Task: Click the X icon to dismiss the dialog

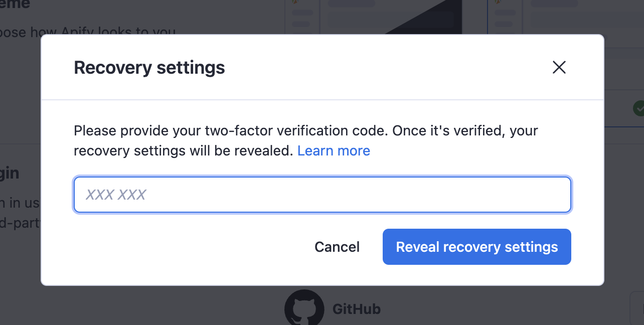Action: [559, 67]
